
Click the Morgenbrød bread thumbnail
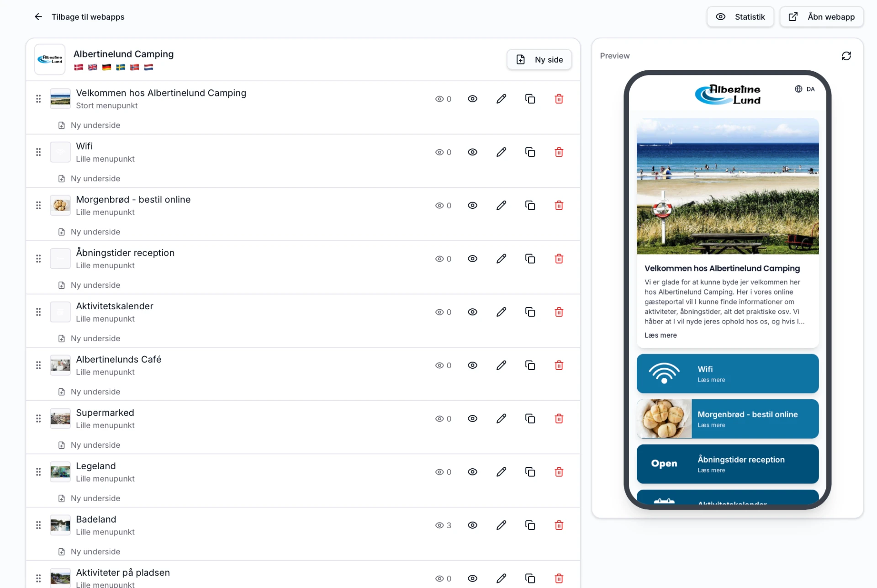tap(60, 206)
